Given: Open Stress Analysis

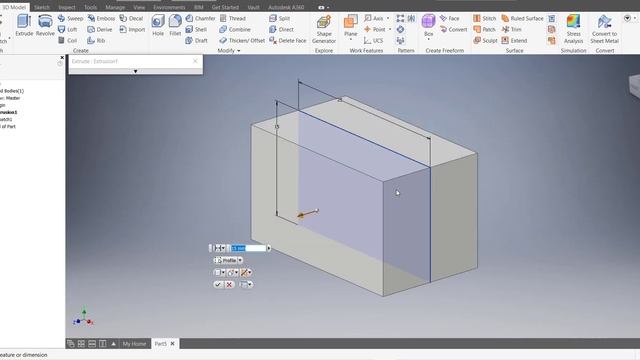Looking at the screenshot, I should tap(573, 29).
